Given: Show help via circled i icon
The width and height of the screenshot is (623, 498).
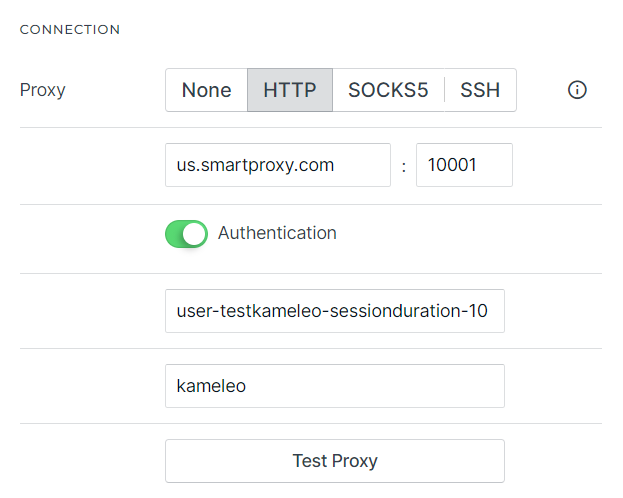Looking at the screenshot, I should click(577, 90).
